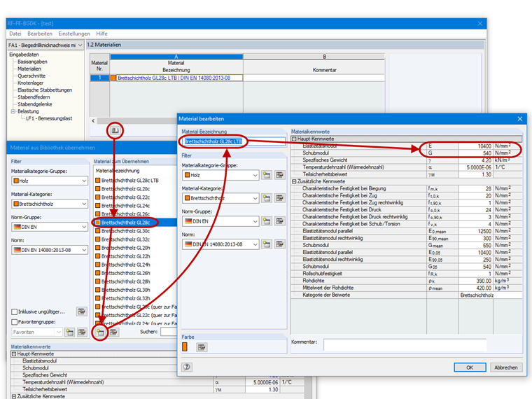This screenshot has height=399, width=532.
Task: Click the Kommentar input field
Action: click(x=405, y=344)
